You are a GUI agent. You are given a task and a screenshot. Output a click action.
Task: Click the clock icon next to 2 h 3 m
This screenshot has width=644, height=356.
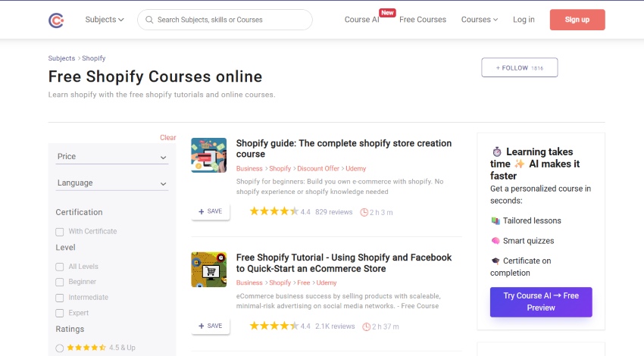[364, 212]
